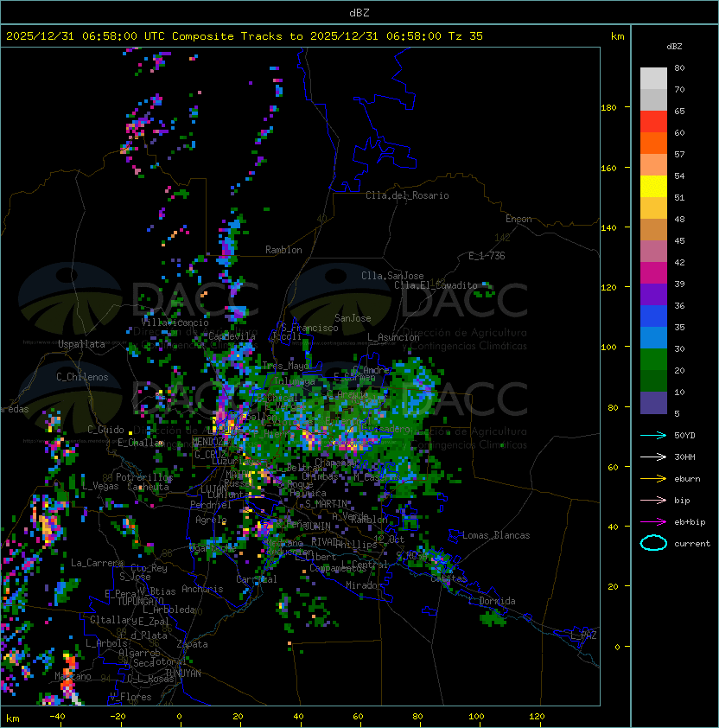The image size is (719, 728).
Task: Click the 'Uspallata' place label
Action: pos(81,344)
